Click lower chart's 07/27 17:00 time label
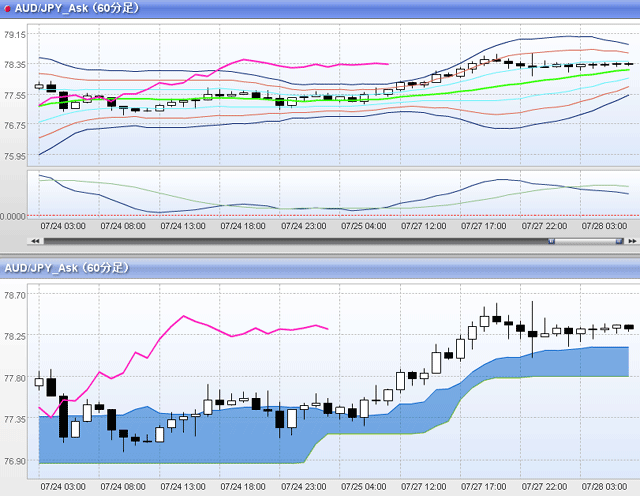This screenshot has width=640, height=496. point(483,487)
